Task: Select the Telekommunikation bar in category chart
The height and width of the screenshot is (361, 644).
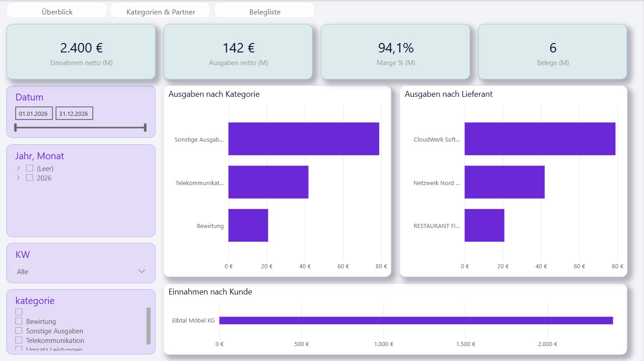Action: [x=268, y=182]
